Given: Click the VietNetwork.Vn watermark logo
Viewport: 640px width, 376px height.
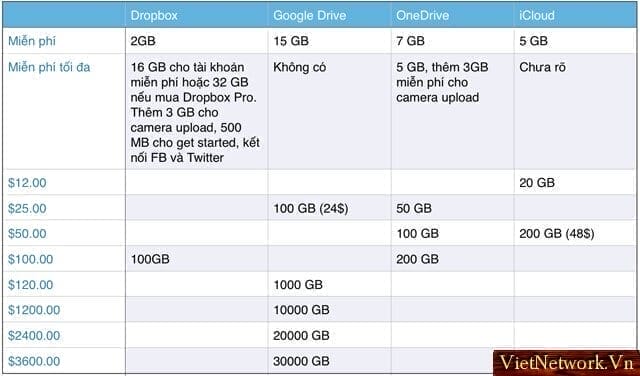Looking at the screenshot, I should pyautogui.click(x=567, y=363).
